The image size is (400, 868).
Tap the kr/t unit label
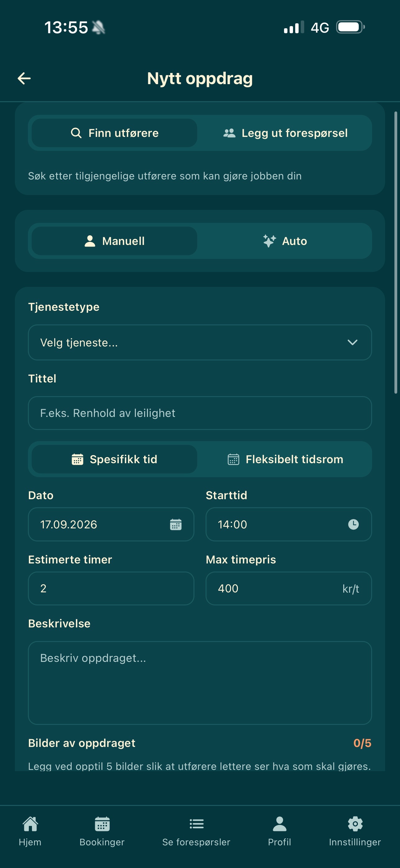350,589
